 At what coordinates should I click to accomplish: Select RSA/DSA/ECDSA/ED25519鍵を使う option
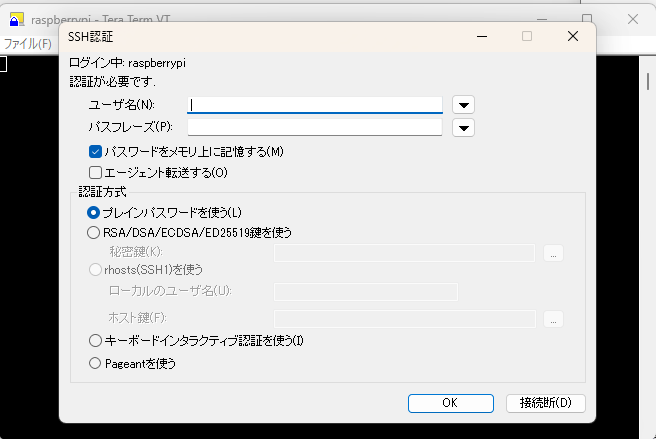[x=95, y=232]
